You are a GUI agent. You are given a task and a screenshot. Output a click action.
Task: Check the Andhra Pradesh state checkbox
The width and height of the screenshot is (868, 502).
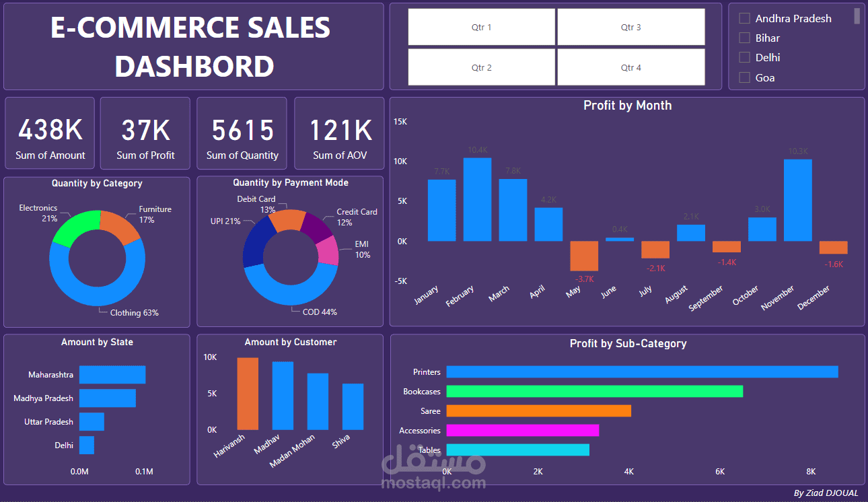point(744,18)
